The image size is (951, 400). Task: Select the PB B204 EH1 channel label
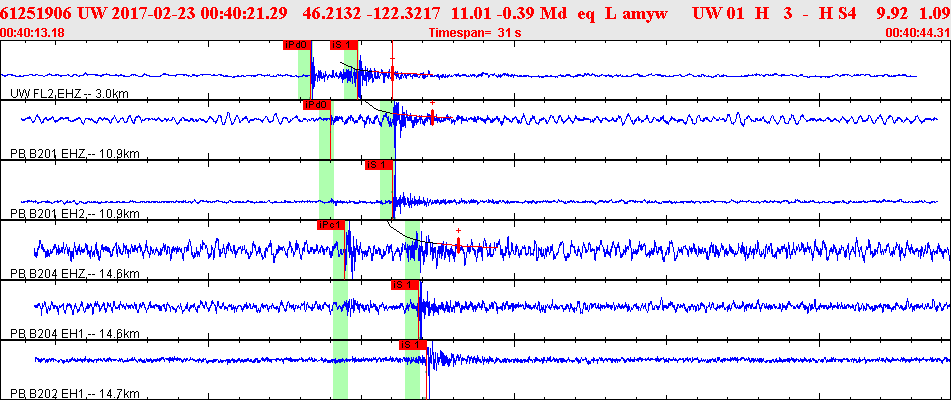(x=75, y=334)
